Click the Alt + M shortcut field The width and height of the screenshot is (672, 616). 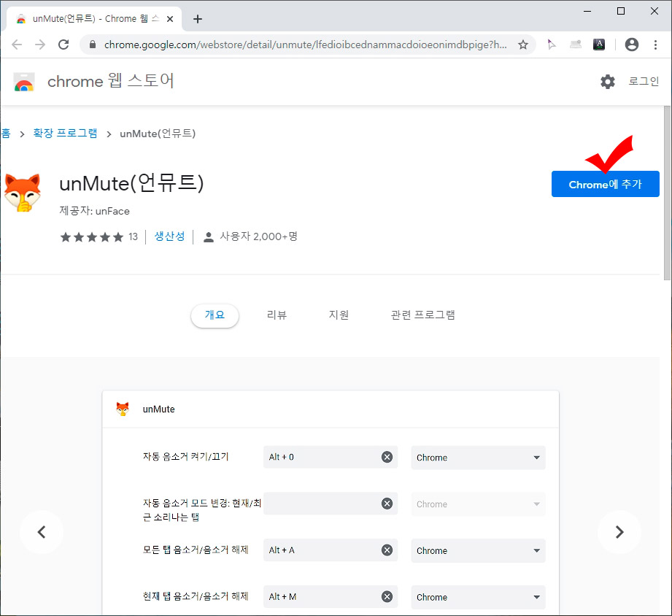(x=331, y=596)
